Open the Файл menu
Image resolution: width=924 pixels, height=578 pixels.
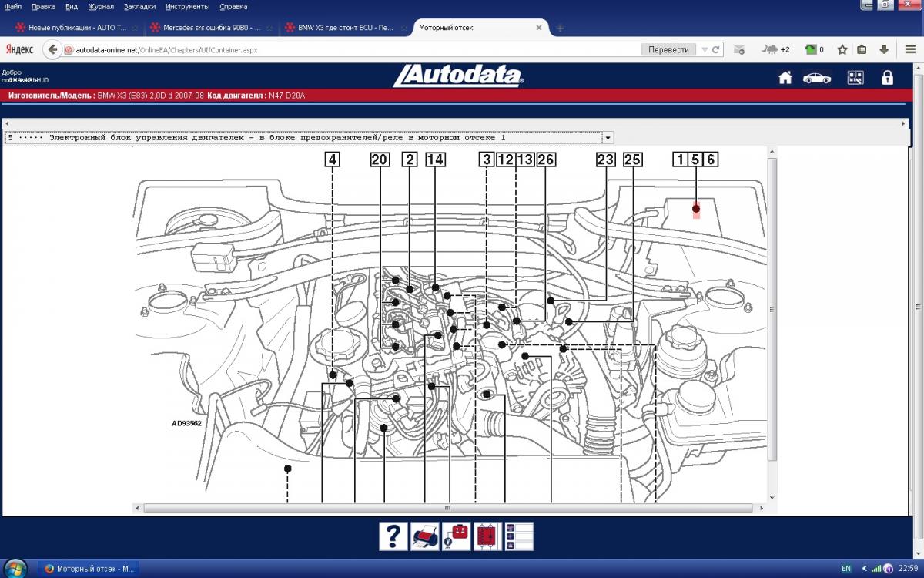(12, 6)
